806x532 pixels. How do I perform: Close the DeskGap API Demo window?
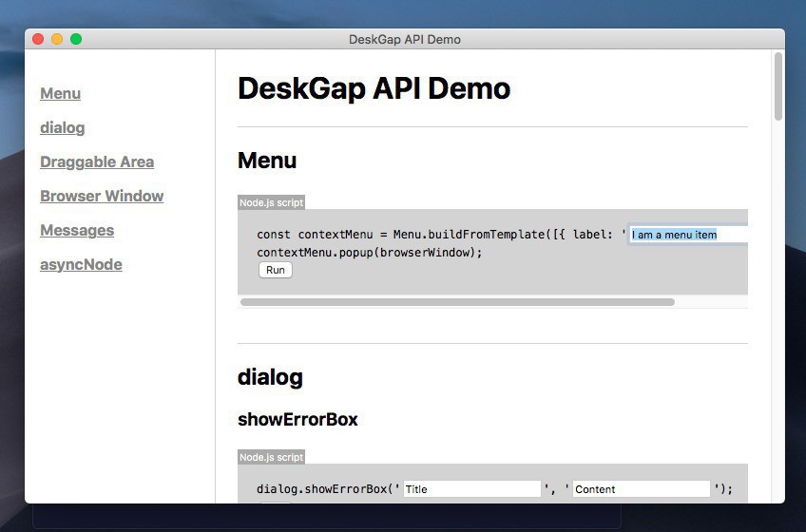tap(38, 39)
